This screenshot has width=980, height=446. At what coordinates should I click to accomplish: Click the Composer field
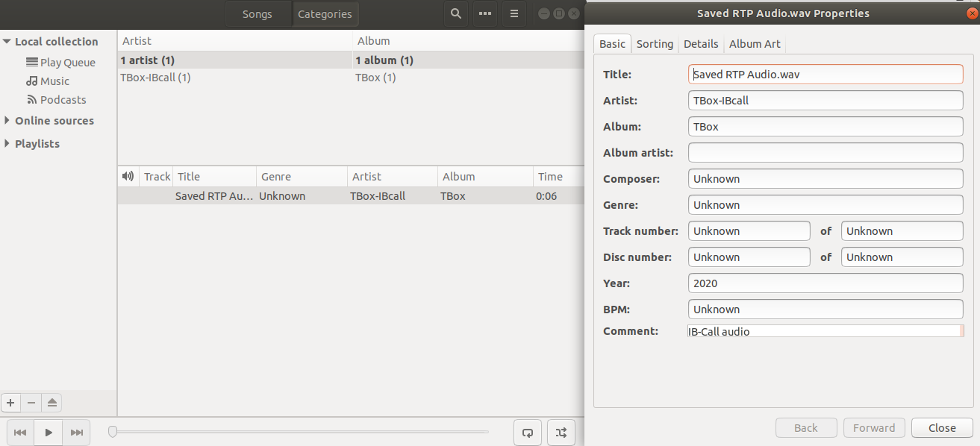pos(825,179)
